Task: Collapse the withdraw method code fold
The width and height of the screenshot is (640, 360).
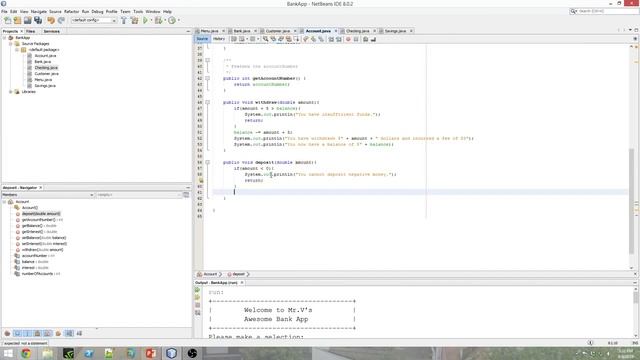Action: point(207,102)
